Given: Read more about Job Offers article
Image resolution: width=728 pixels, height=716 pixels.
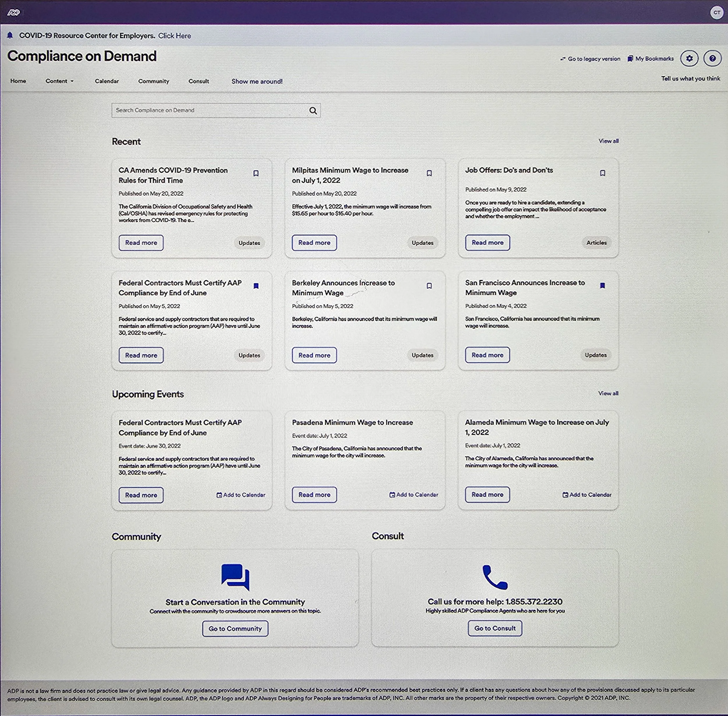Looking at the screenshot, I should click(487, 243).
